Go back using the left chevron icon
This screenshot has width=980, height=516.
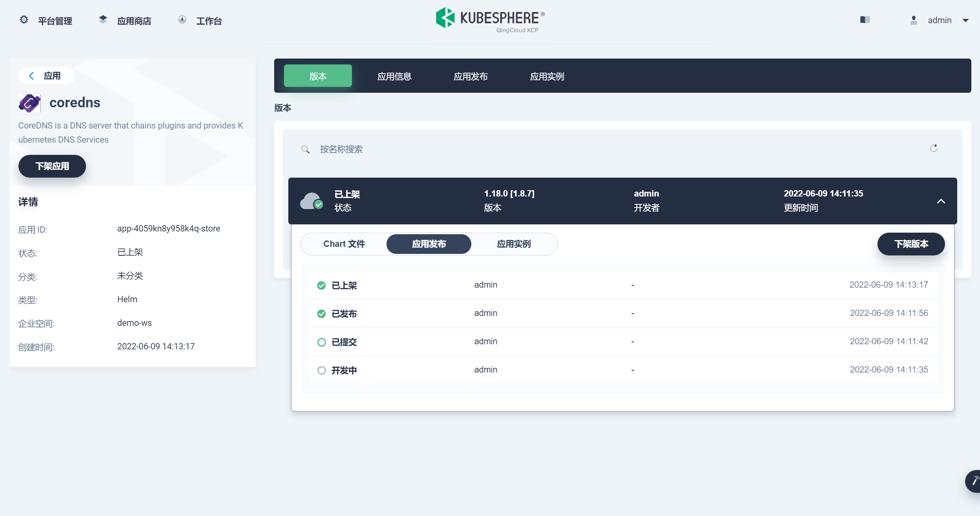click(31, 76)
